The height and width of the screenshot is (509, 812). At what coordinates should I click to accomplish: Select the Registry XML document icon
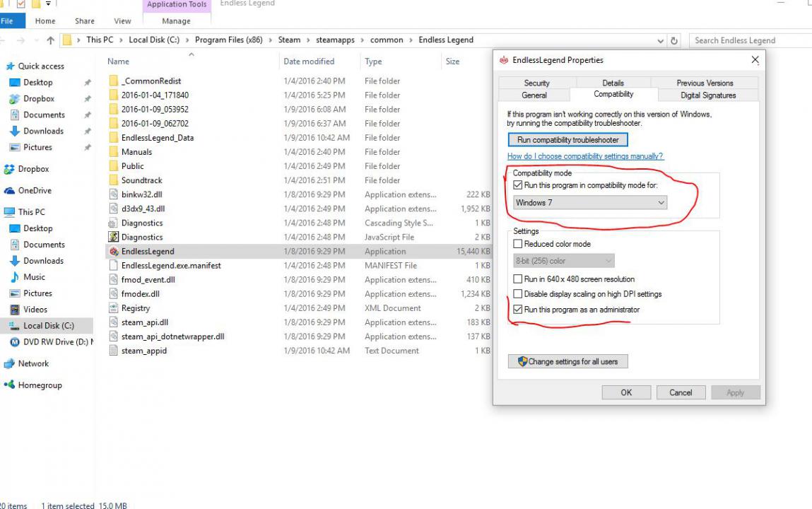click(x=113, y=308)
